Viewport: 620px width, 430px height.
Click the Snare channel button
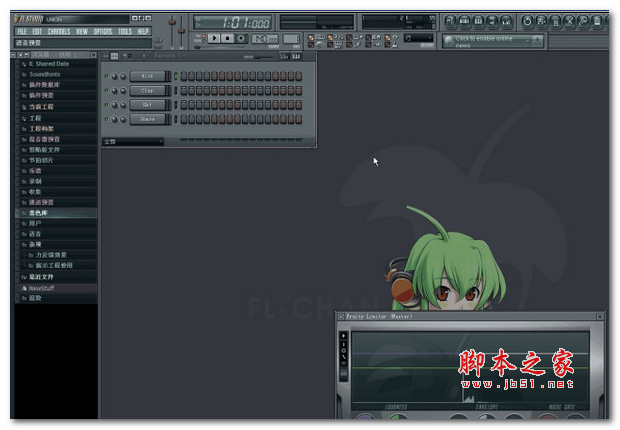[147, 119]
